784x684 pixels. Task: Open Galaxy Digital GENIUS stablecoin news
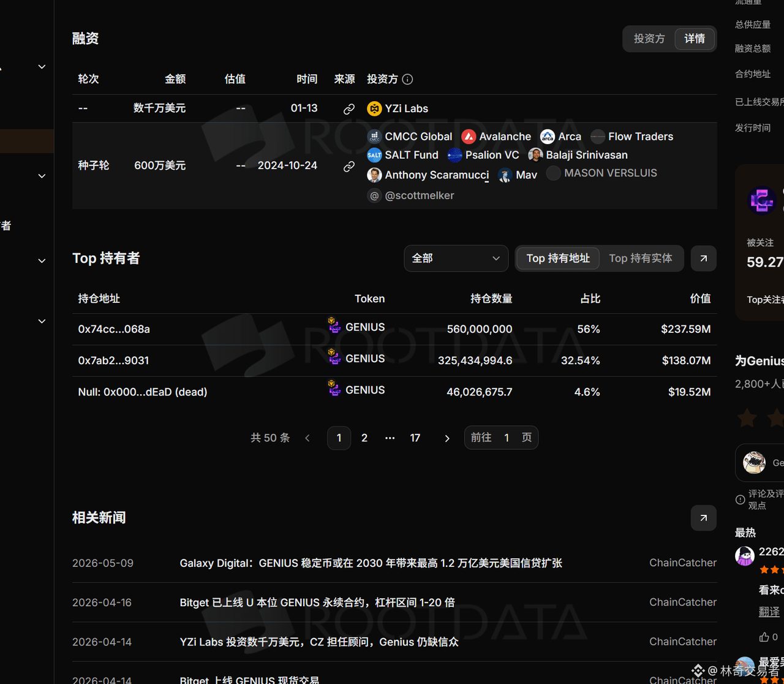point(371,563)
